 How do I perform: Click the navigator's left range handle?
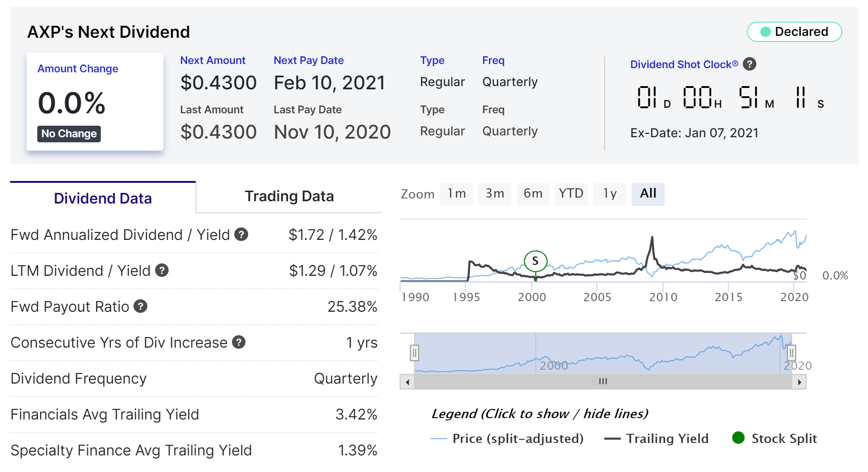[x=414, y=353]
